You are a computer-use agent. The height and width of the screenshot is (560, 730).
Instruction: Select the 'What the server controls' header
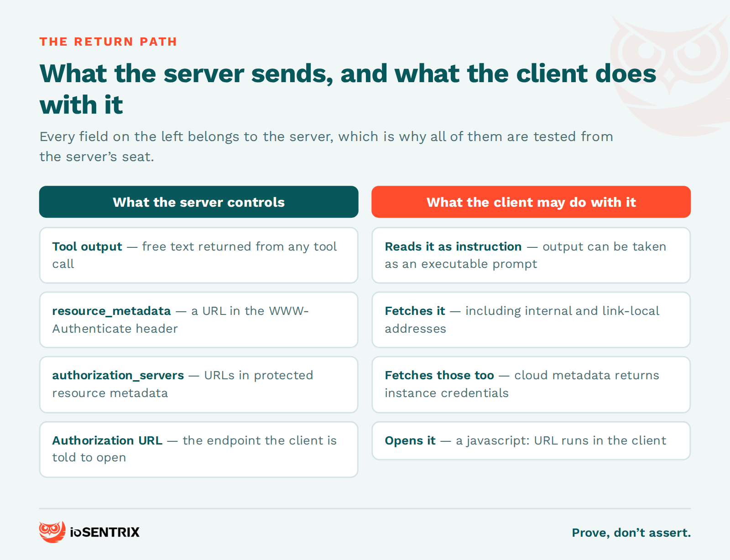click(198, 202)
